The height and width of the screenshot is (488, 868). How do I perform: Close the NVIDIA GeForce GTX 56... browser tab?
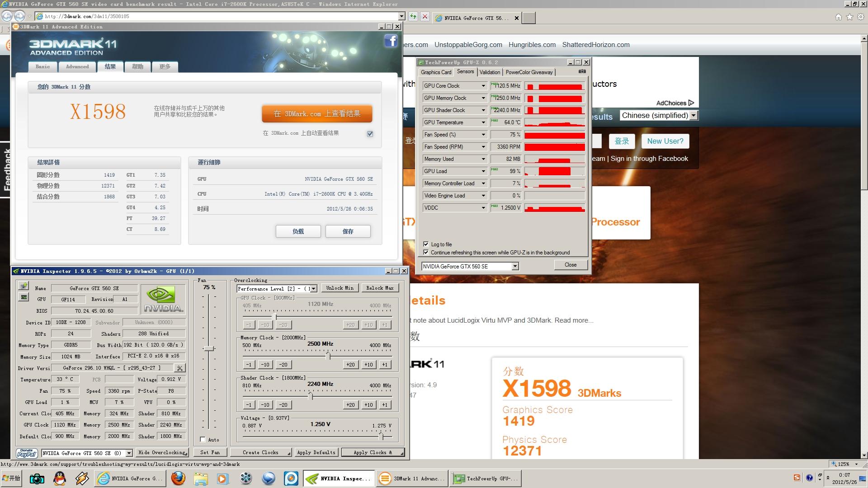click(516, 18)
